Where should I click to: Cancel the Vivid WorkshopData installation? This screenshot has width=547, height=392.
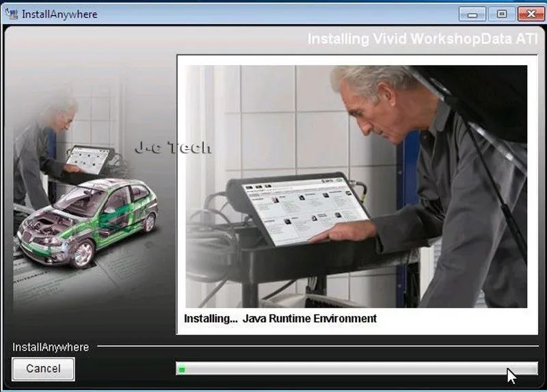coord(43,369)
